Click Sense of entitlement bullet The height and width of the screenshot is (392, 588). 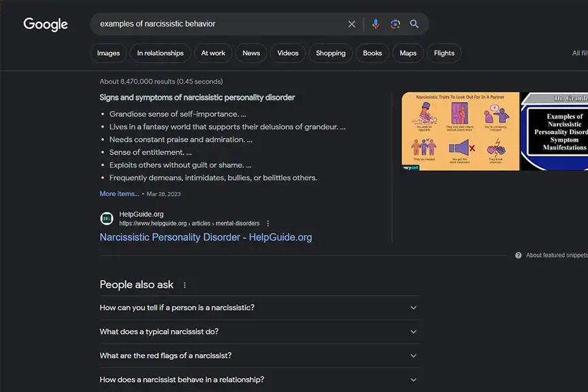tap(150, 152)
